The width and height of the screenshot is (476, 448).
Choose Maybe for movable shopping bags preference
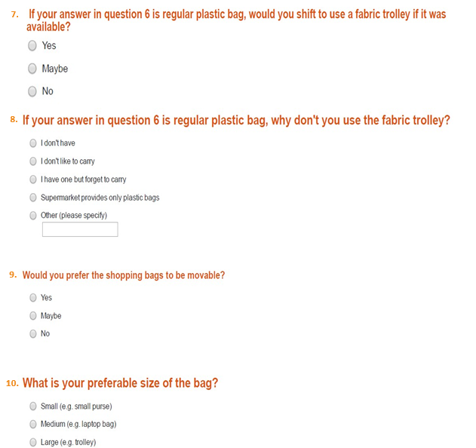pos(32,316)
